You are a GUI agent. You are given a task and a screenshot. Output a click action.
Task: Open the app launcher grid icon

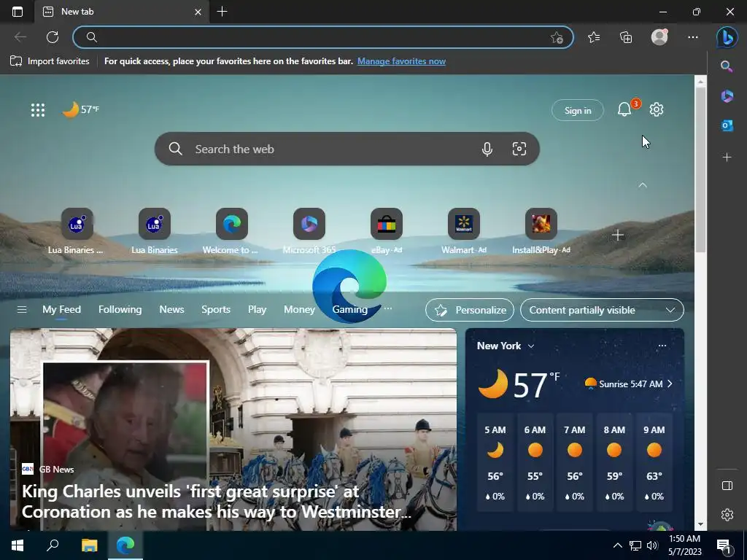click(38, 110)
